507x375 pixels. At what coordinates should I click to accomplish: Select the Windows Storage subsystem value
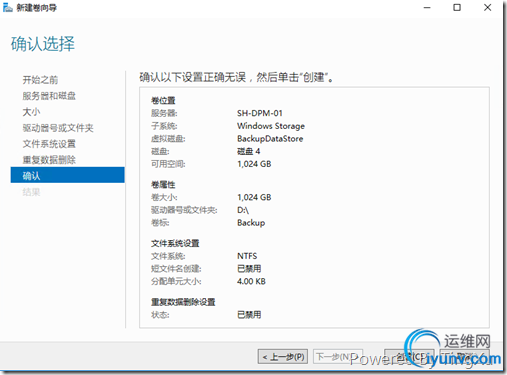pos(271,126)
